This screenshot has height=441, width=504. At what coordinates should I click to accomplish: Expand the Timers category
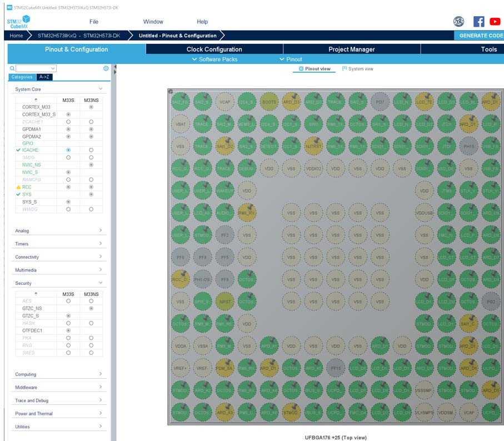pos(59,244)
